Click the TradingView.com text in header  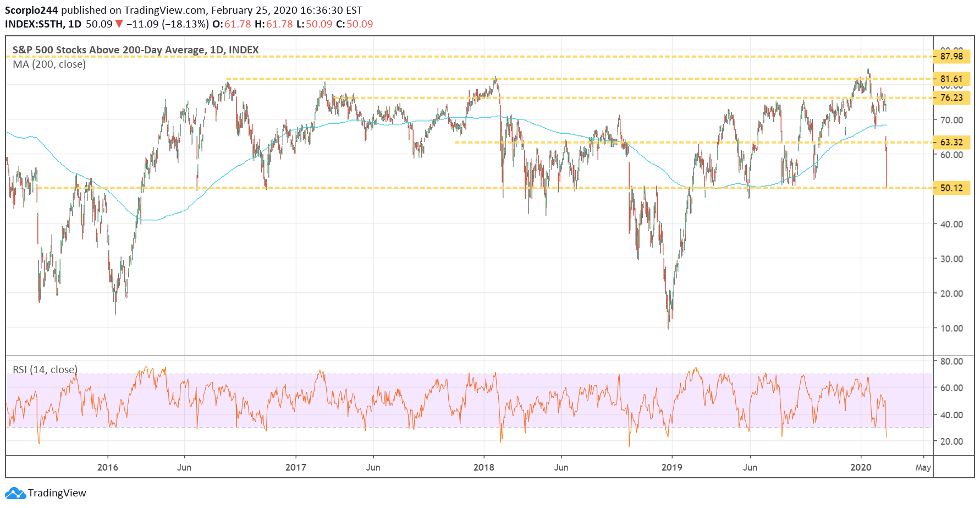click(164, 10)
